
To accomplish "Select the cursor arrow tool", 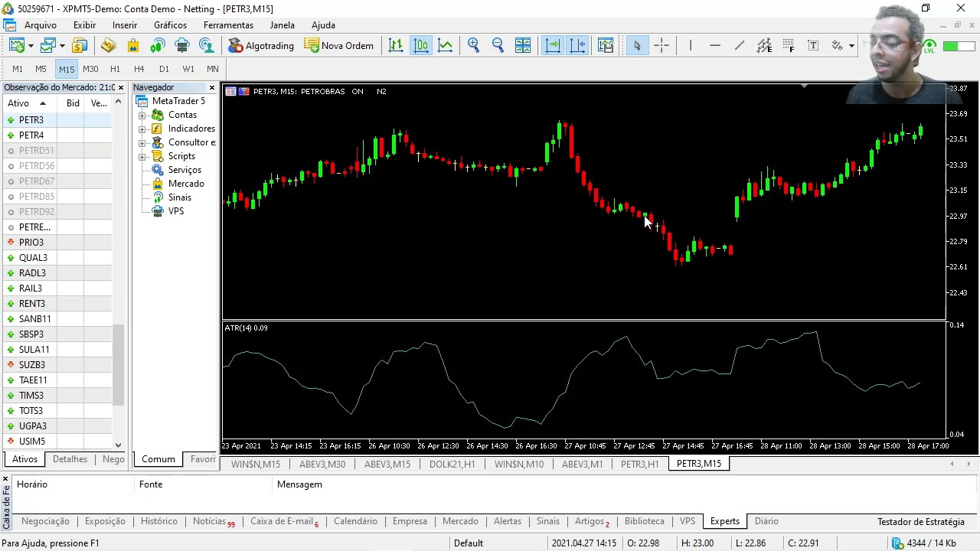I will (x=637, y=46).
